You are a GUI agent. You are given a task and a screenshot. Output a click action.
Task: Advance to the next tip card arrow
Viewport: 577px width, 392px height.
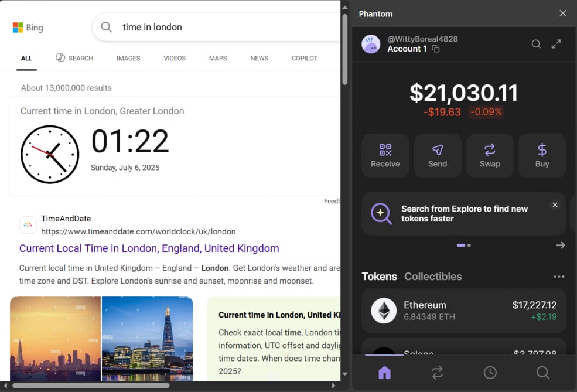560,246
